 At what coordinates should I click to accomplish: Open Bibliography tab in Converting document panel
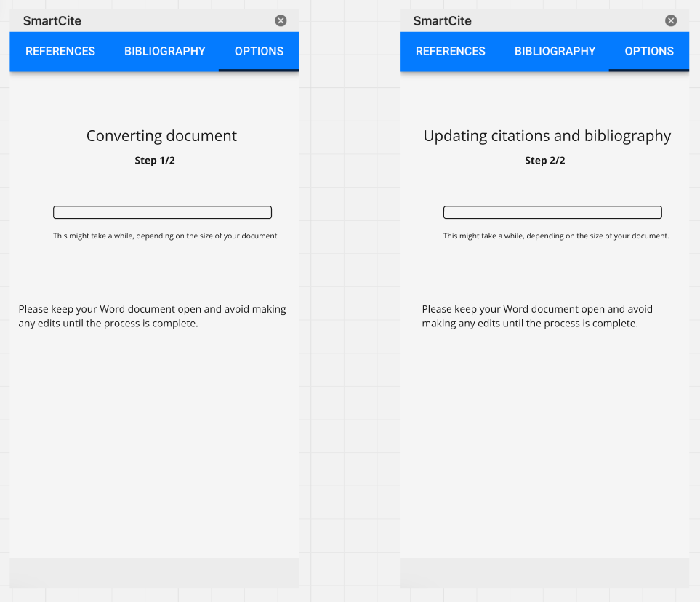(x=165, y=52)
